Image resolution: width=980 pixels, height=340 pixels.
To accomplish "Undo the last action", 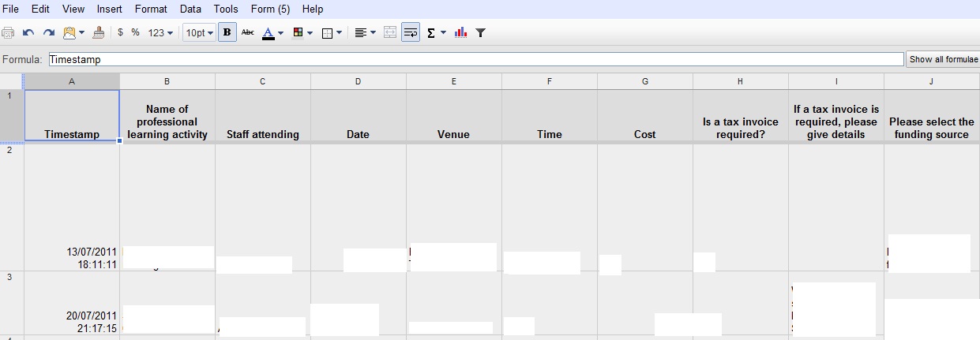I will (29, 32).
